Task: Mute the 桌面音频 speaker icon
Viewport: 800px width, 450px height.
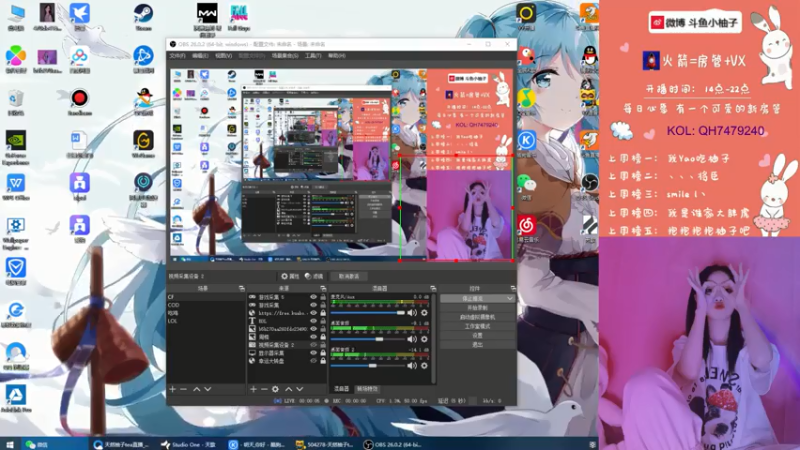Action: pos(412,339)
